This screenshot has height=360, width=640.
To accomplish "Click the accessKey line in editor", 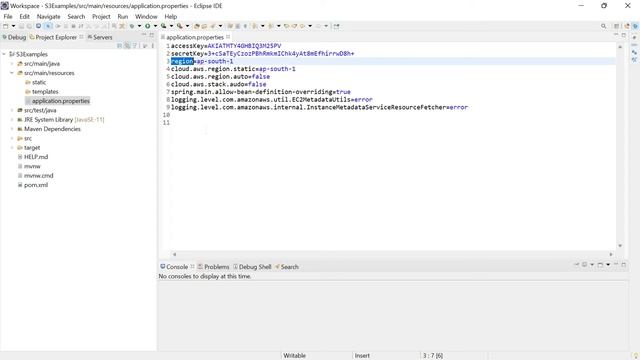I will (x=226, y=46).
